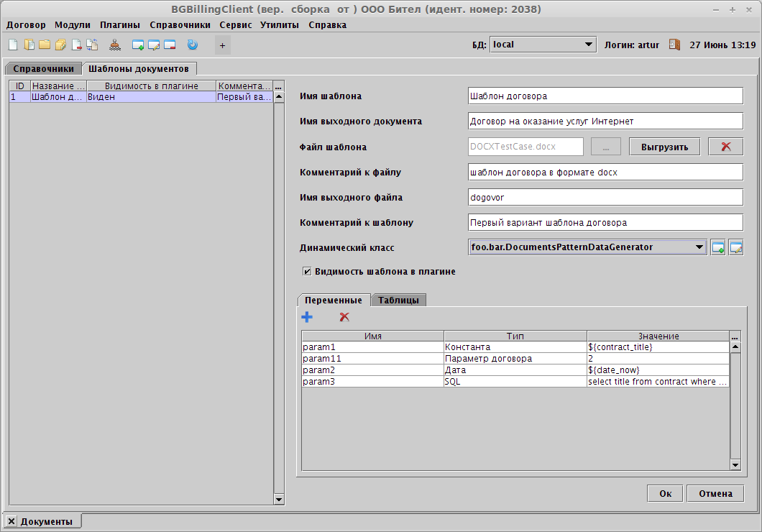Click the window-with-green-plus toolbar icon

[x=137, y=44]
